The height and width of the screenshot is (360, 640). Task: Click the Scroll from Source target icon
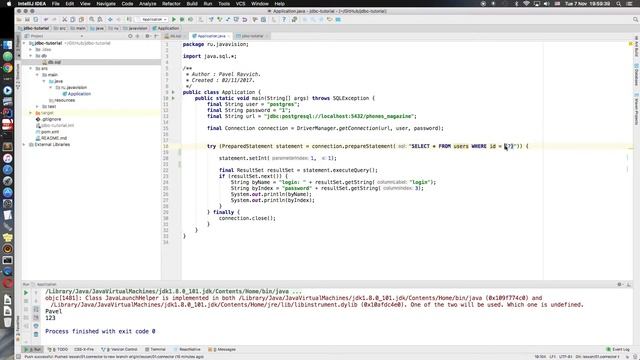pyautogui.click(x=130, y=36)
